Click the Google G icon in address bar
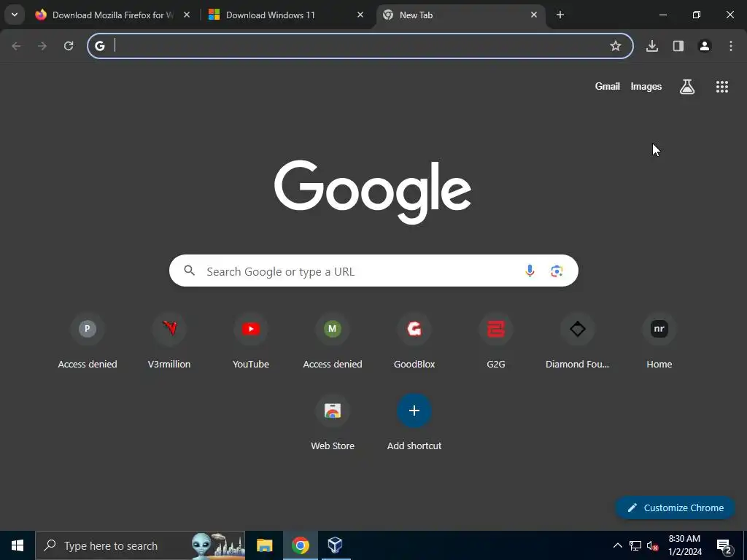The height and width of the screenshot is (560, 747). point(99,46)
